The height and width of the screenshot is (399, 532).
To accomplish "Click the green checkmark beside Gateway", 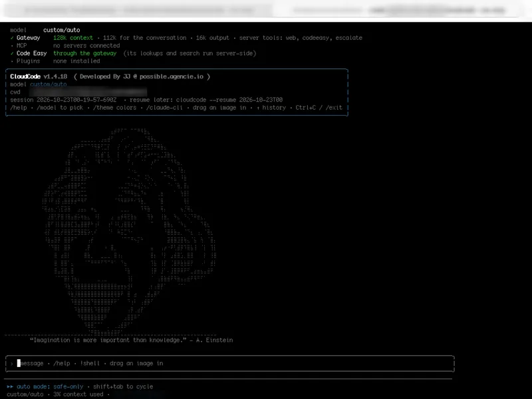I will pos(12,38).
